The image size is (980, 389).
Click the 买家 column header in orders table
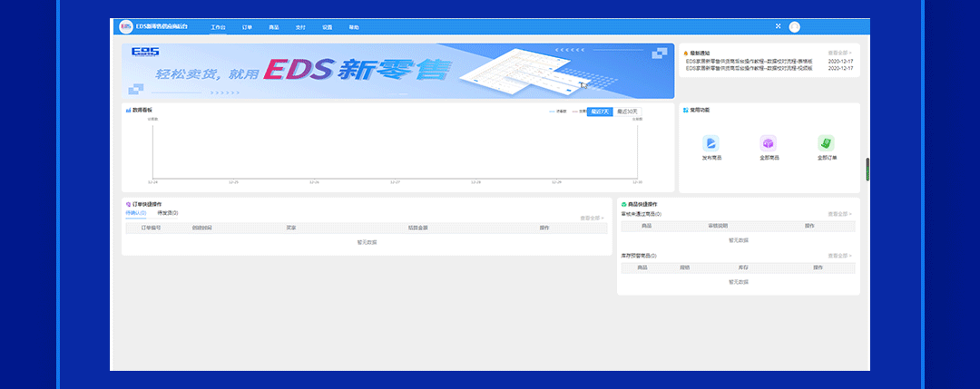point(290,228)
